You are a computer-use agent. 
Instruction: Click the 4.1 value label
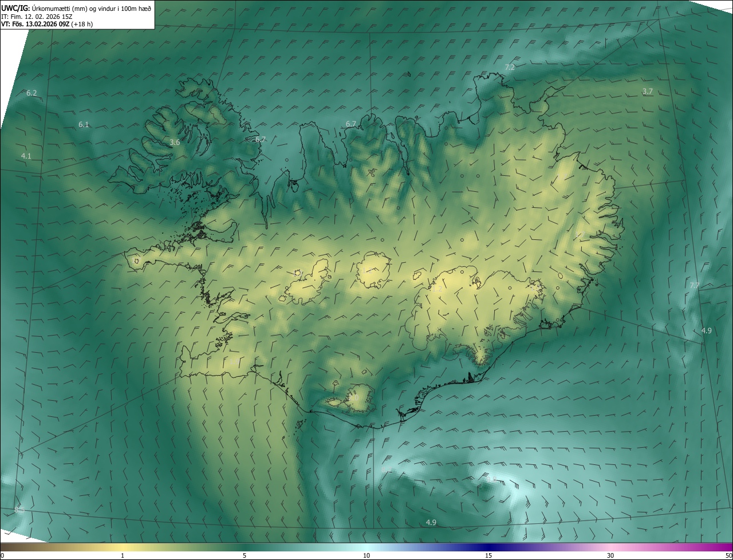click(26, 156)
